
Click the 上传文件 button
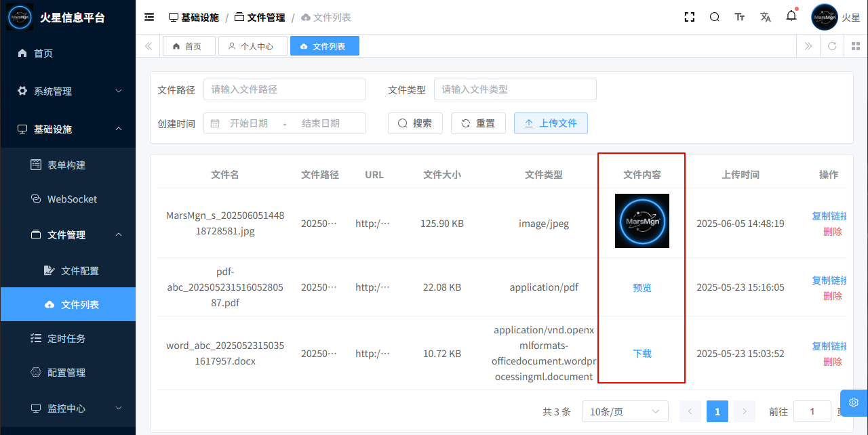point(551,123)
